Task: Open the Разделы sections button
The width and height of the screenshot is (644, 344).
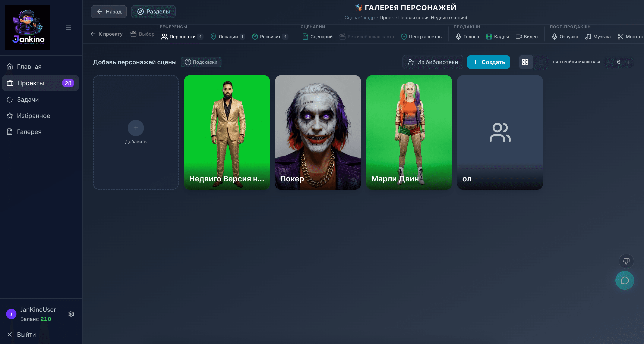Action: coord(153,12)
